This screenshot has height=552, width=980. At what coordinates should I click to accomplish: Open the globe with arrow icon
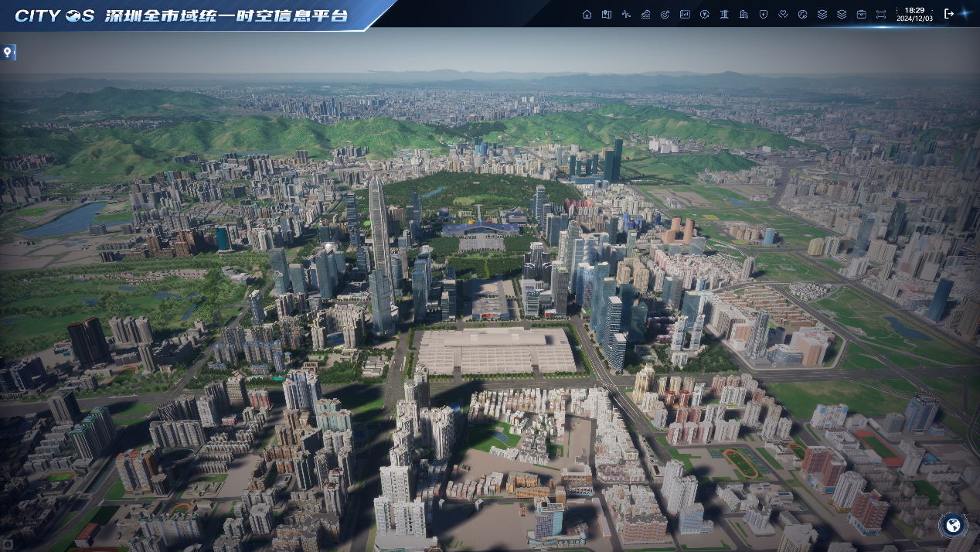pyautogui.click(x=802, y=14)
